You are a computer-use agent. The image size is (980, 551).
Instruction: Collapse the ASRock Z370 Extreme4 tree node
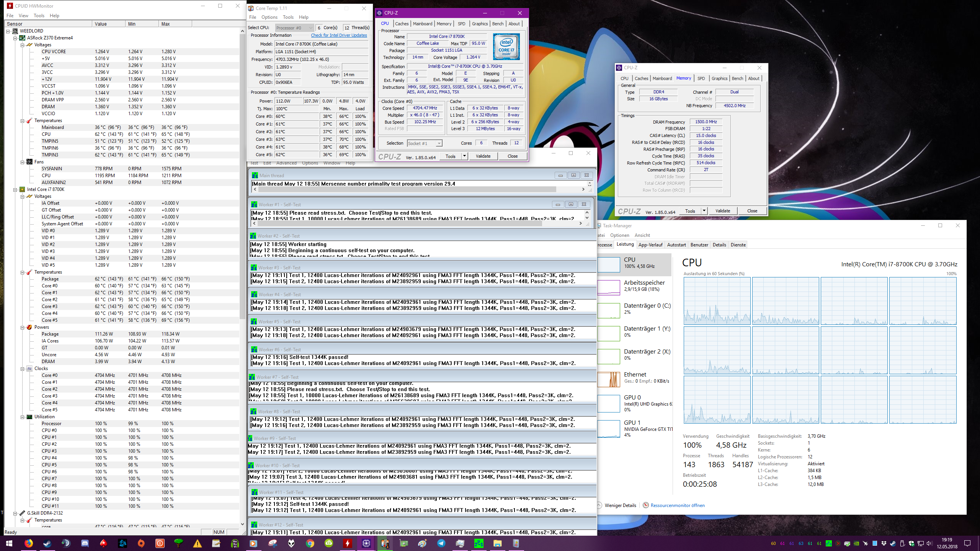click(15, 38)
